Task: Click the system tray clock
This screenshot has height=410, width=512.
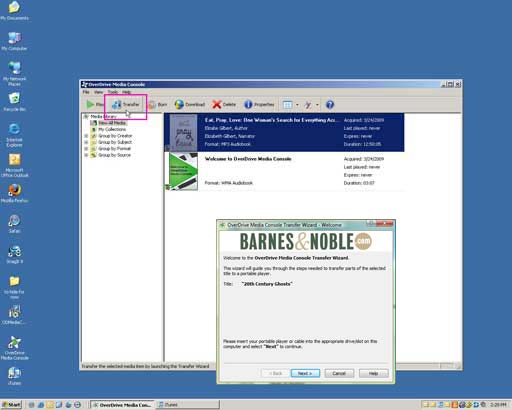Action: click(x=499, y=405)
